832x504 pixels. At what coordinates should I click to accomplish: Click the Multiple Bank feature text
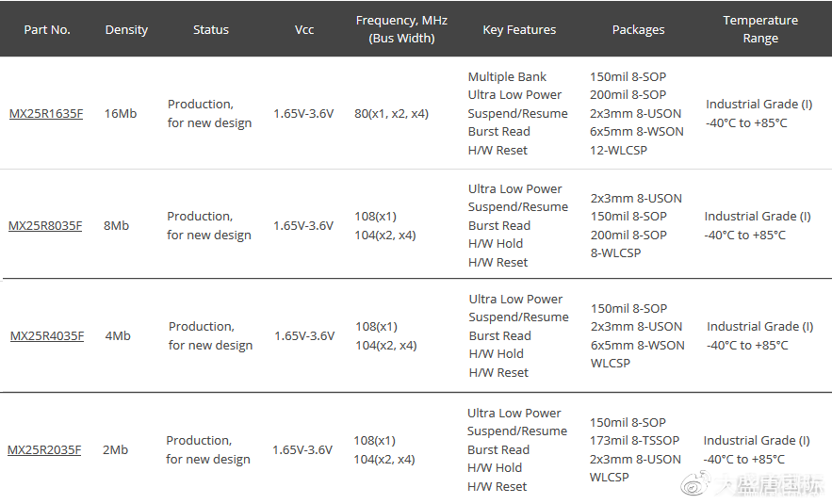pyautogui.click(x=507, y=77)
